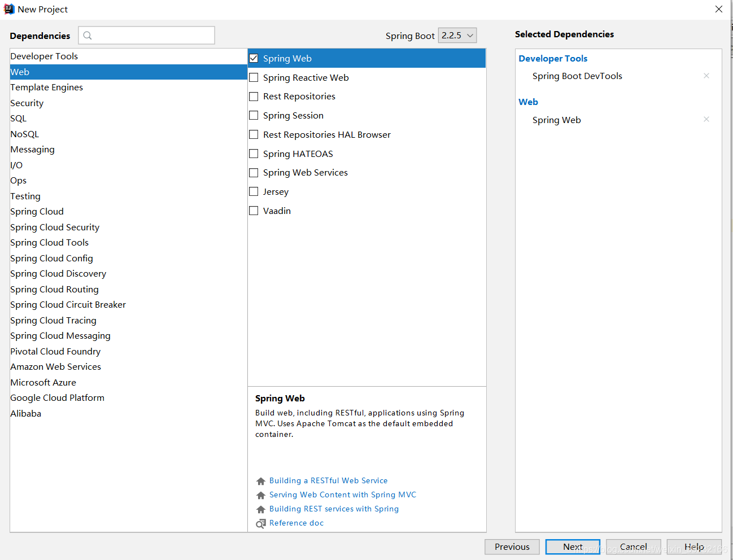Open the Microsoft Azure category

[129, 382]
